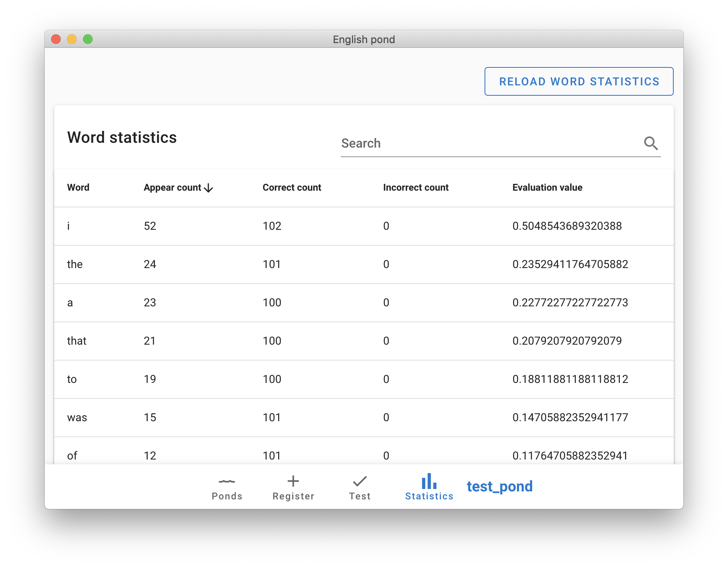Click the word "a" cell
This screenshot has height=568, width=728.
pyautogui.click(x=70, y=303)
